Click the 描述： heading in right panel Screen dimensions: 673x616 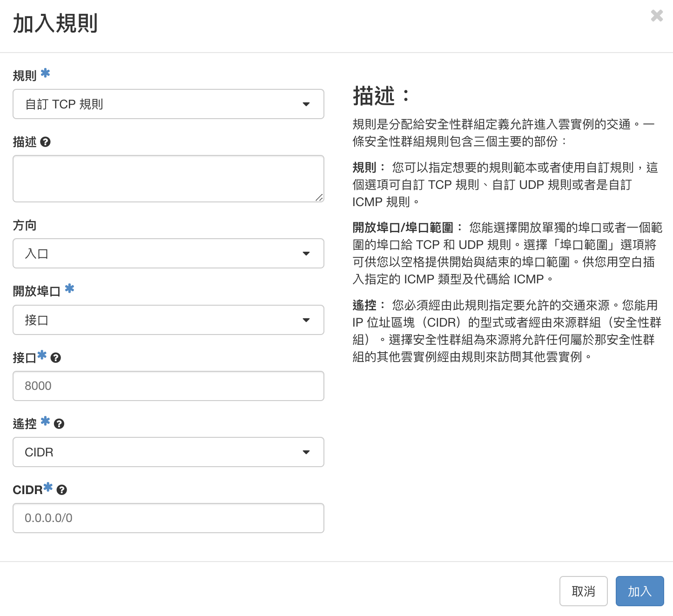(382, 96)
